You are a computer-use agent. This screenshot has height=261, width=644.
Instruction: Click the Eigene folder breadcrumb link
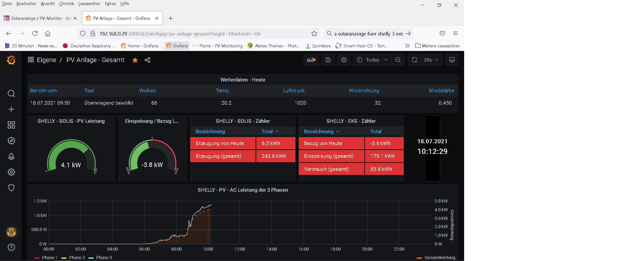(x=46, y=60)
